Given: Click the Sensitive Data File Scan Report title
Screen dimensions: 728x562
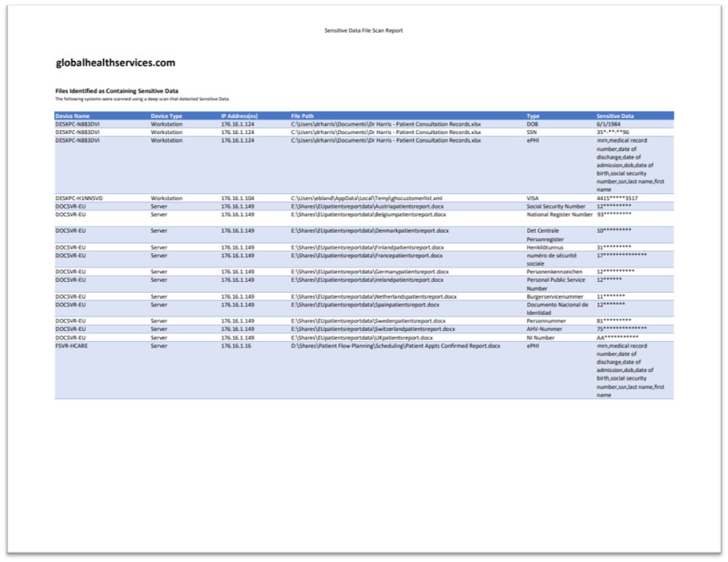Looking at the screenshot, I should click(364, 30).
